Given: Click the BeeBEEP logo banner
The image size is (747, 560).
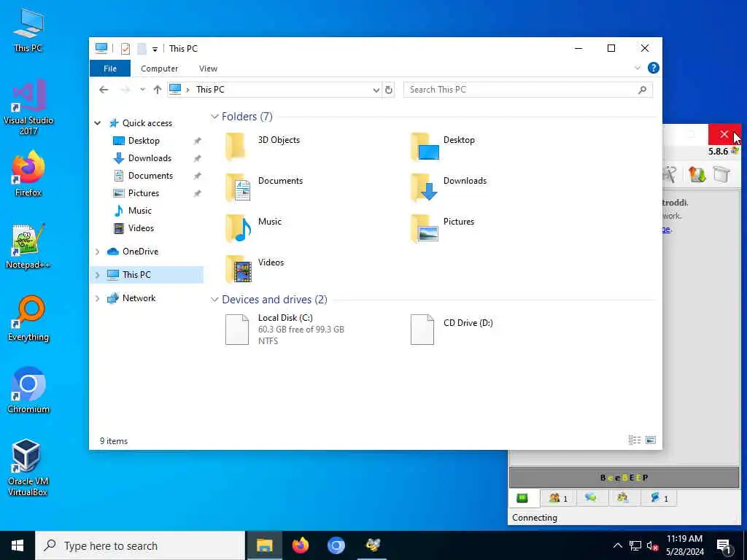Looking at the screenshot, I should [624, 478].
